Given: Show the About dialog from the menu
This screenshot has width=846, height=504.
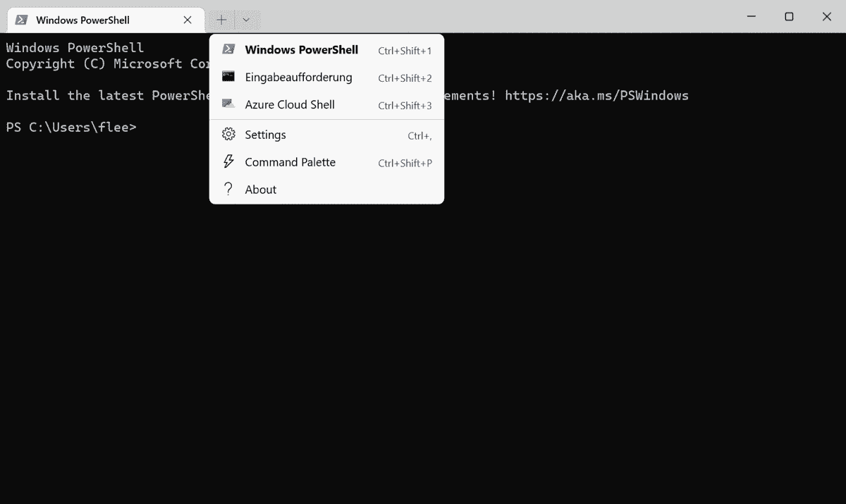Looking at the screenshot, I should tap(261, 189).
